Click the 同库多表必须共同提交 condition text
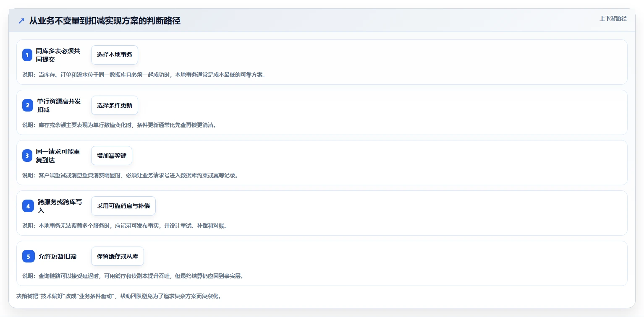This screenshot has height=317, width=644. pyautogui.click(x=58, y=55)
